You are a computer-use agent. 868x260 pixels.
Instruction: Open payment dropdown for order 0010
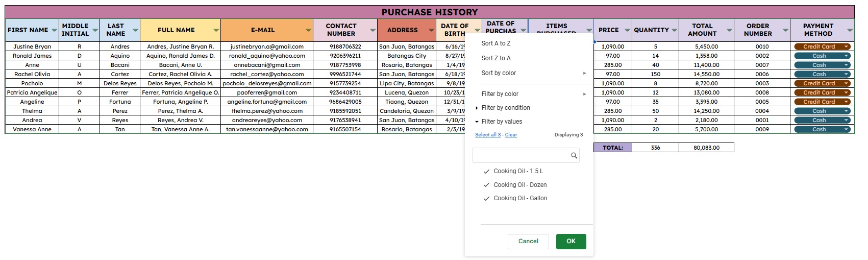(x=847, y=46)
